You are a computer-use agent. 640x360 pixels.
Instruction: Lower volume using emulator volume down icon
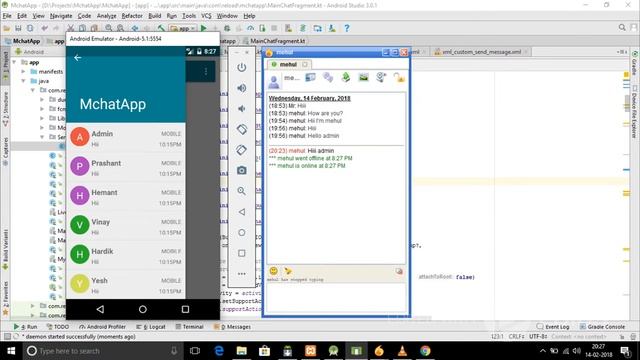click(242, 109)
